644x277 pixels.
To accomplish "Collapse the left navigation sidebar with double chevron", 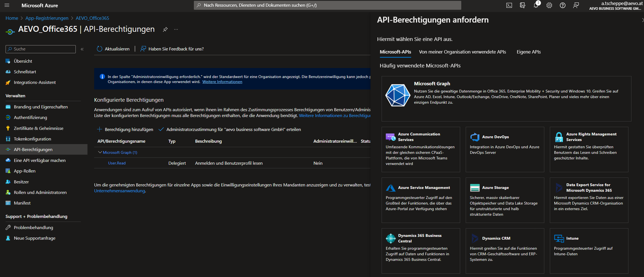I will pyautogui.click(x=82, y=49).
